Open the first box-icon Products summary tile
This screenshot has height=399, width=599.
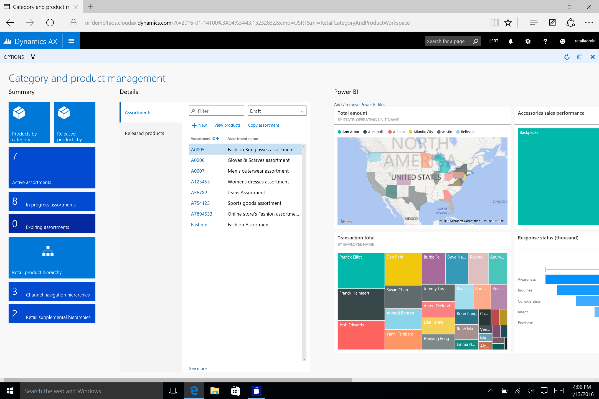pos(29,122)
